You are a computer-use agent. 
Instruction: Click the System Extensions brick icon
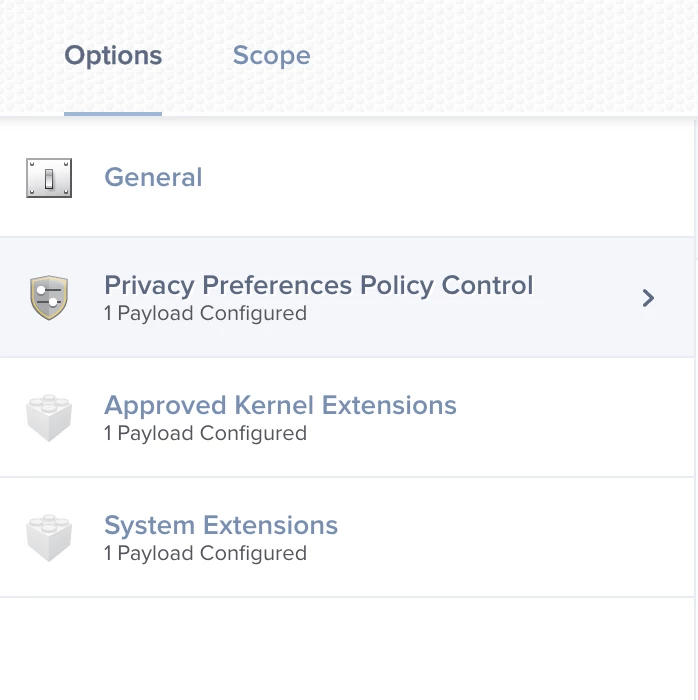[49, 538]
